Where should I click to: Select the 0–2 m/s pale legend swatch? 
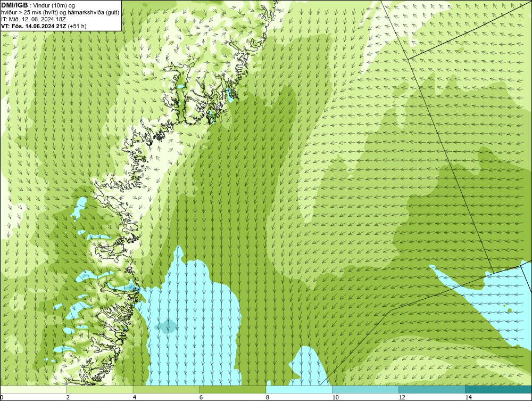(33, 389)
